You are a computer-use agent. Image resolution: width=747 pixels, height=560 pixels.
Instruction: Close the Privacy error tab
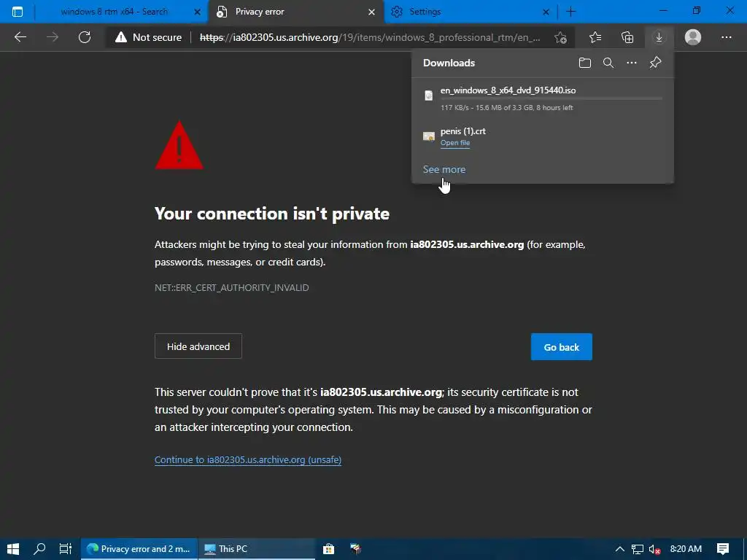click(371, 12)
